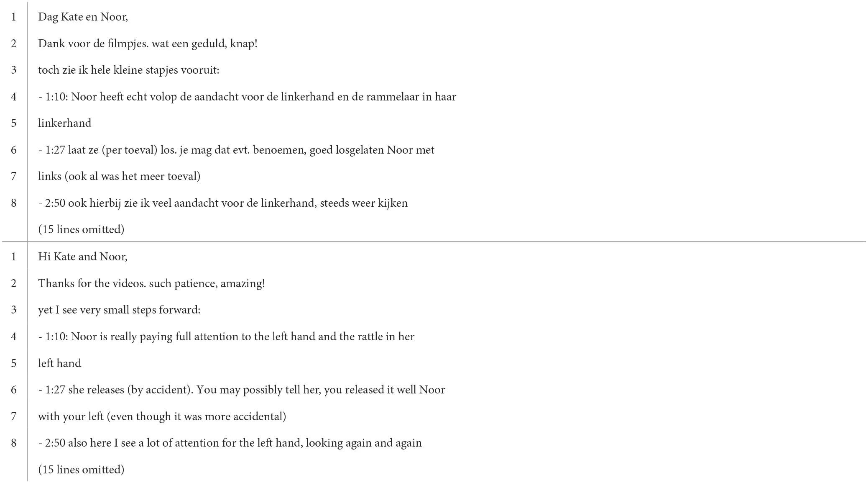The height and width of the screenshot is (483, 868).
Task: Select the line "Thanks for the videos"
Action: coord(151,283)
